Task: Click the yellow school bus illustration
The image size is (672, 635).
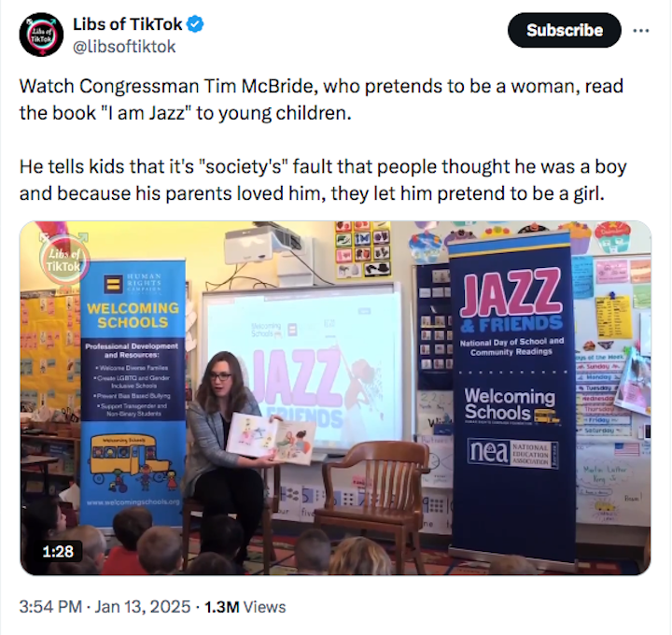Action: coord(131,457)
